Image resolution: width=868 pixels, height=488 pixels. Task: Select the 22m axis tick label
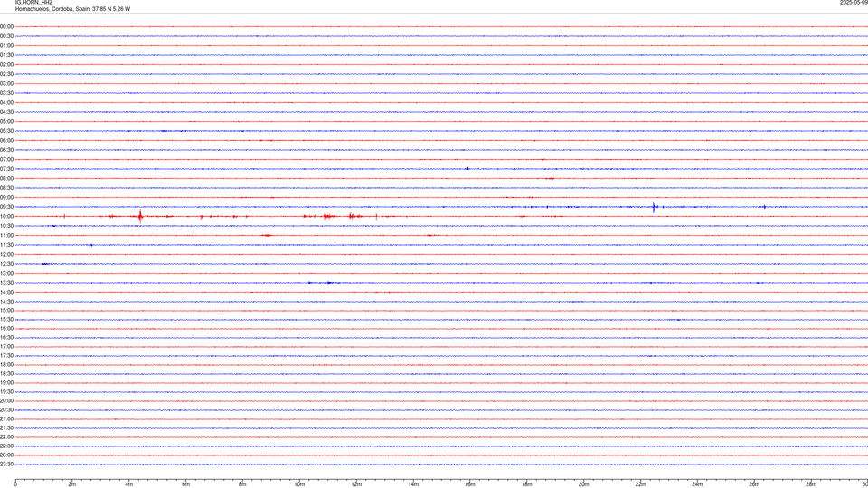tap(640, 484)
